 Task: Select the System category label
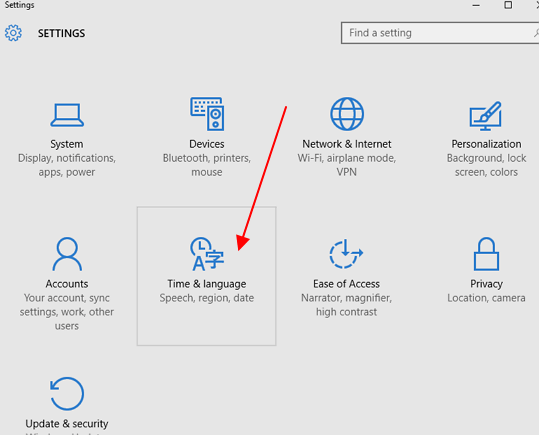point(67,144)
